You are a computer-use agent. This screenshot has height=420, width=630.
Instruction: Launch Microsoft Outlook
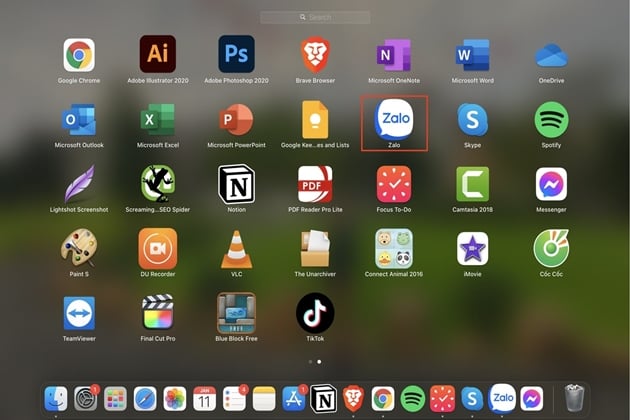[x=79, y=119]
